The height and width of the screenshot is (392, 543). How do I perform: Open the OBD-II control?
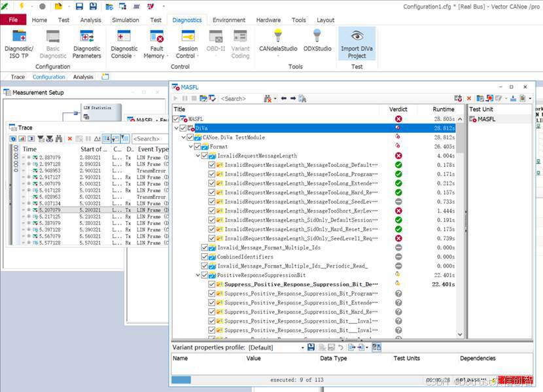tap(216, 41)
